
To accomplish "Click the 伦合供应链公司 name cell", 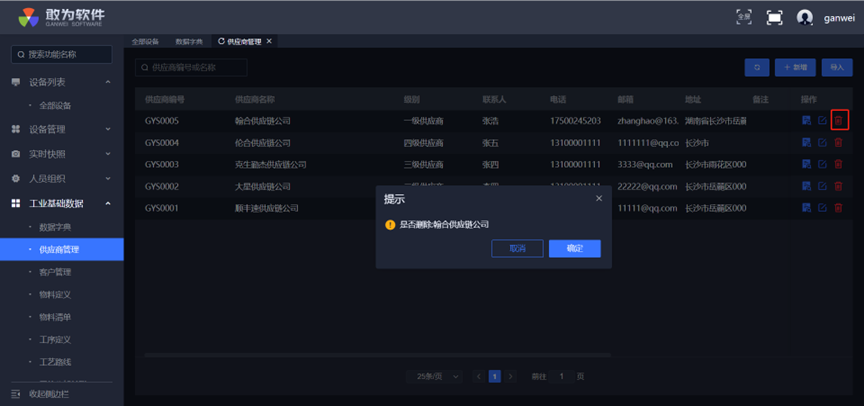I will (x=263, y=143).
